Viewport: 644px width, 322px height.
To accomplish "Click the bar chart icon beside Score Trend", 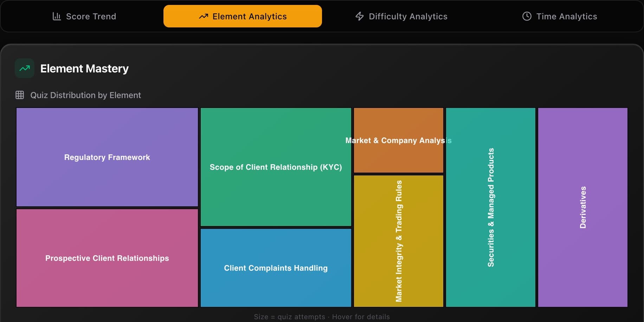I will pos(57,16).
